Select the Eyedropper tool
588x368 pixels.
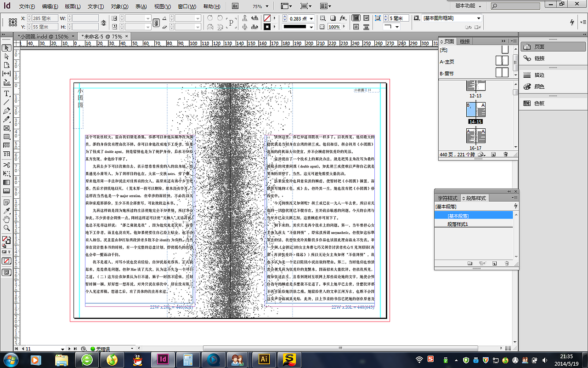pos(6,210)
